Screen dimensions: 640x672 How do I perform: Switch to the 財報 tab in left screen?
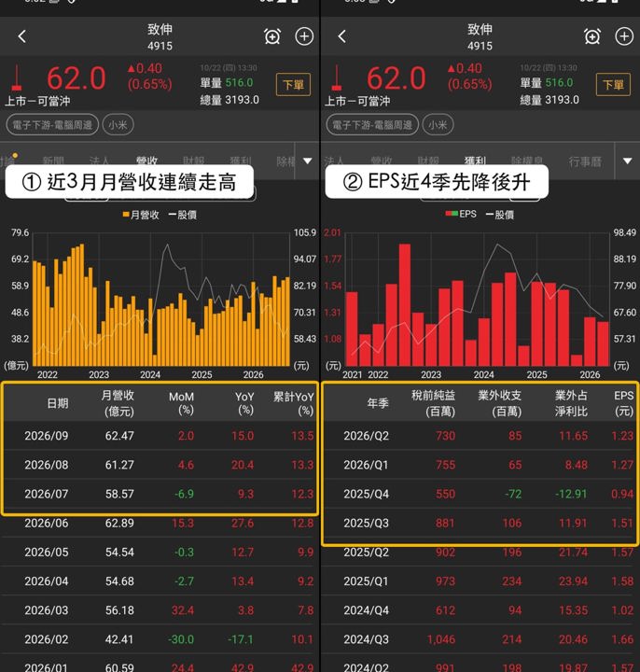(194, 161)
